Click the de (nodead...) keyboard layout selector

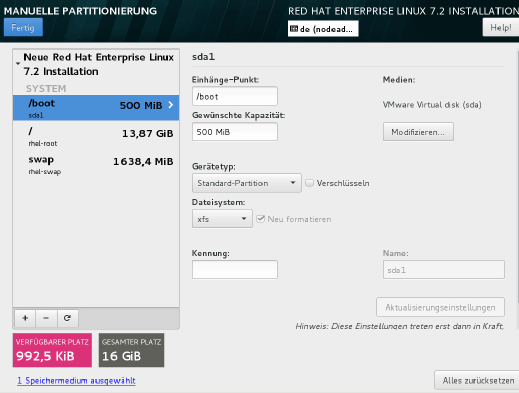pyautogui.click(x=323, y=29)
